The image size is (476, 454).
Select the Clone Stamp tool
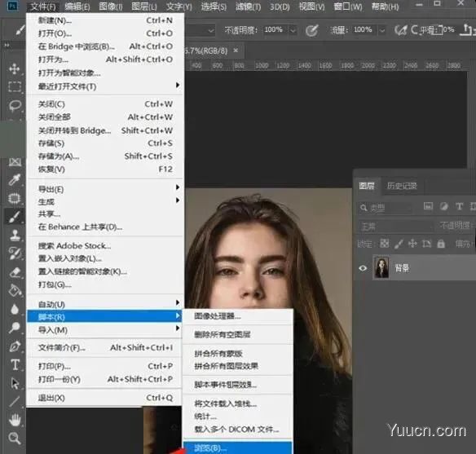(x=15, y=235)
